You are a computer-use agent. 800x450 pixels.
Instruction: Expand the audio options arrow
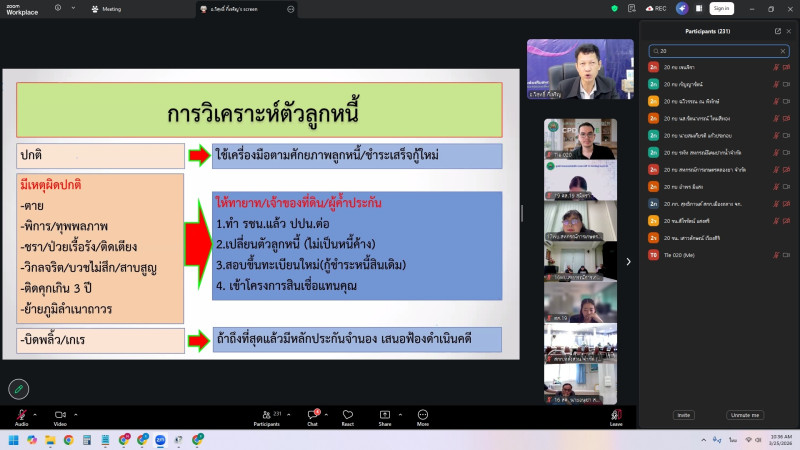[x=35, y=414]
